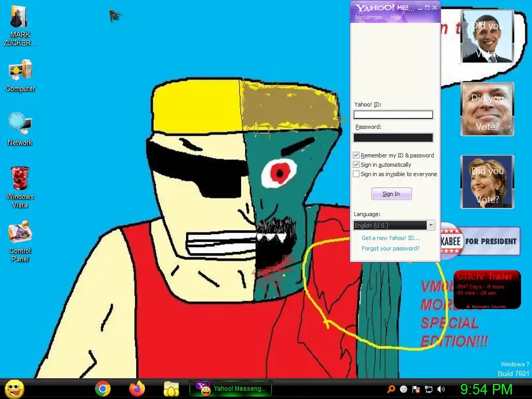Click the volume speaker tray icon

click(441, 389)
